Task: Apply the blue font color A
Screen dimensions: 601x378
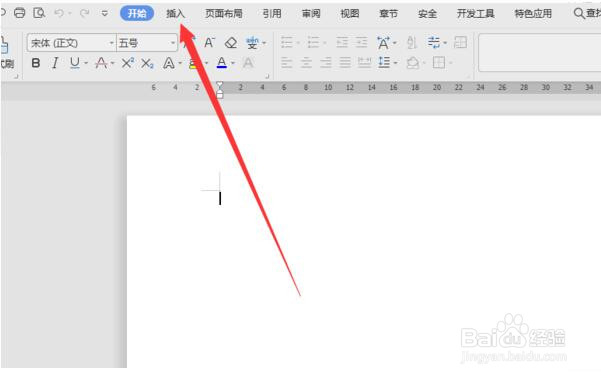Action: 222,63
